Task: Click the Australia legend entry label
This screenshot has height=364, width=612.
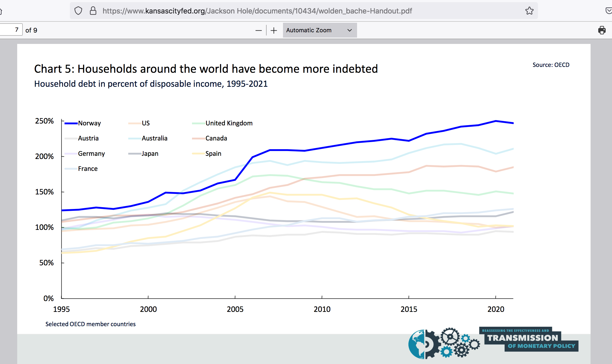Action: (154, 138)
